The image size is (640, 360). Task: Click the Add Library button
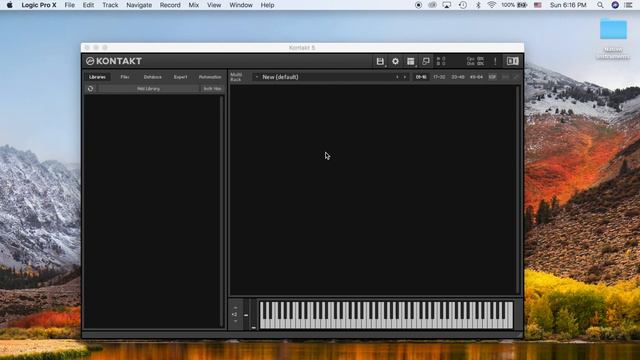click(149, 89)
